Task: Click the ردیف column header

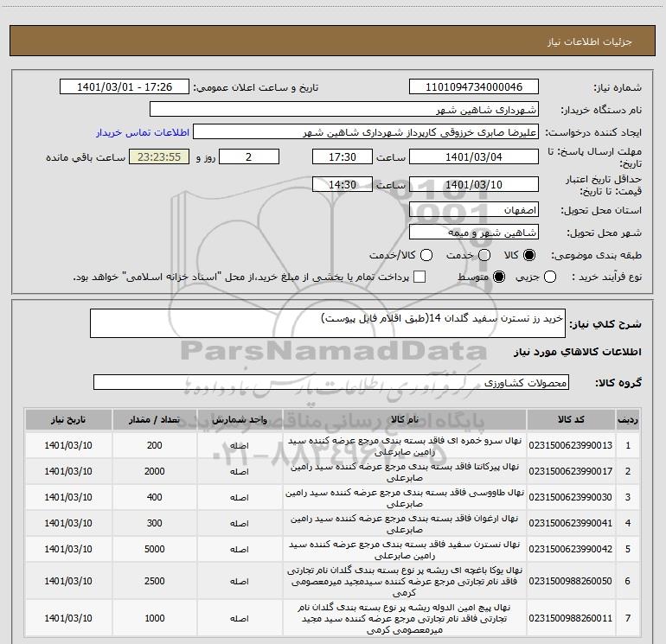Action: (628, 419)
